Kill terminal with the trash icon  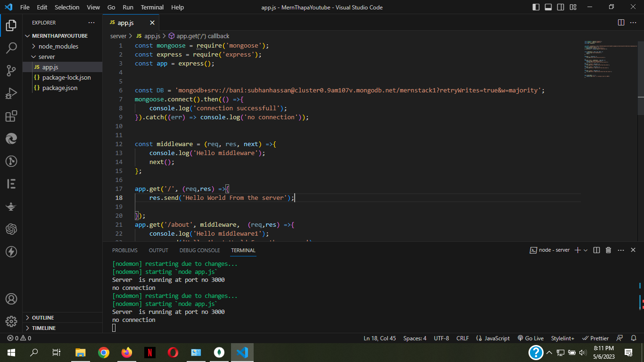pyautogui.click(x=608, y=250)
